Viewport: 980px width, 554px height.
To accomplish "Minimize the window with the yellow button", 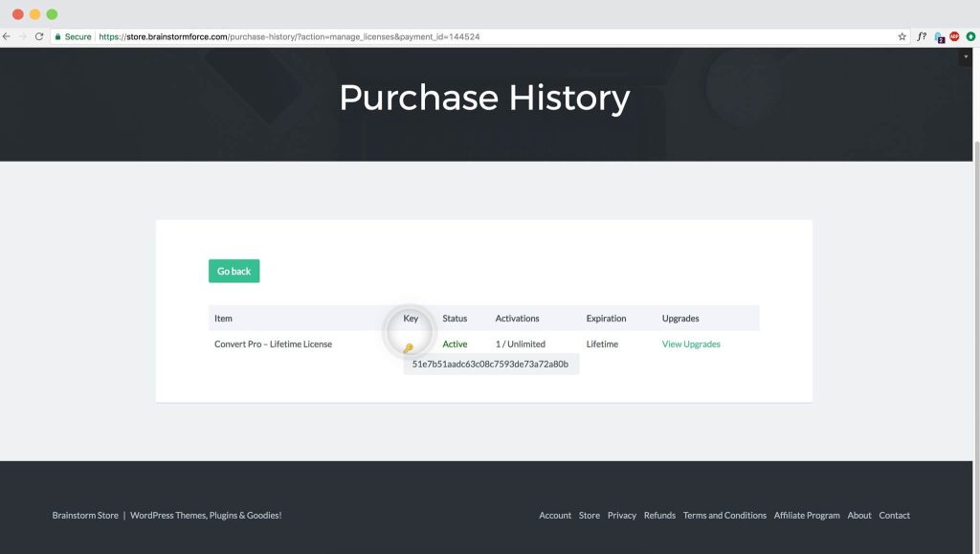I will [x=35, y=14].
